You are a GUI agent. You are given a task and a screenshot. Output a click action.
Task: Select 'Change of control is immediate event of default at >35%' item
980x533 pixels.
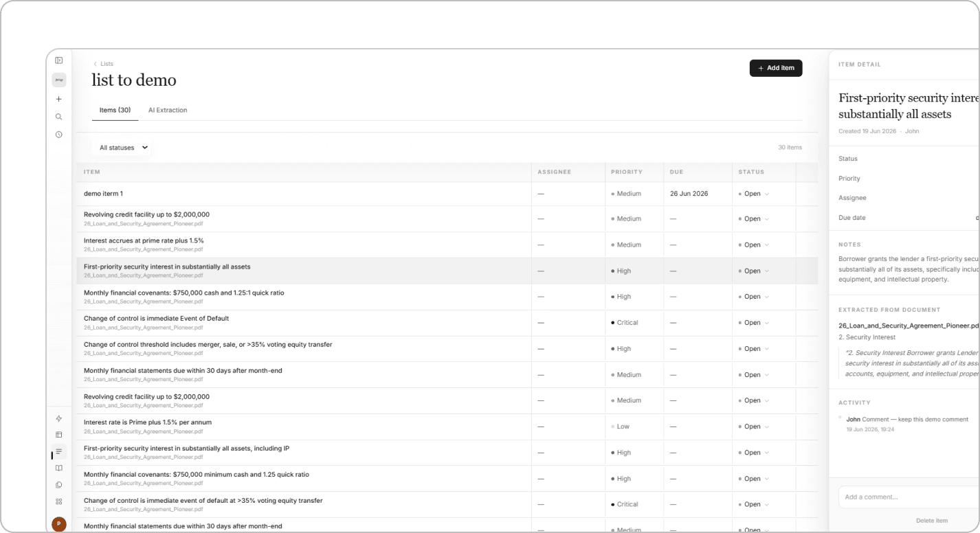coord(203,501)
